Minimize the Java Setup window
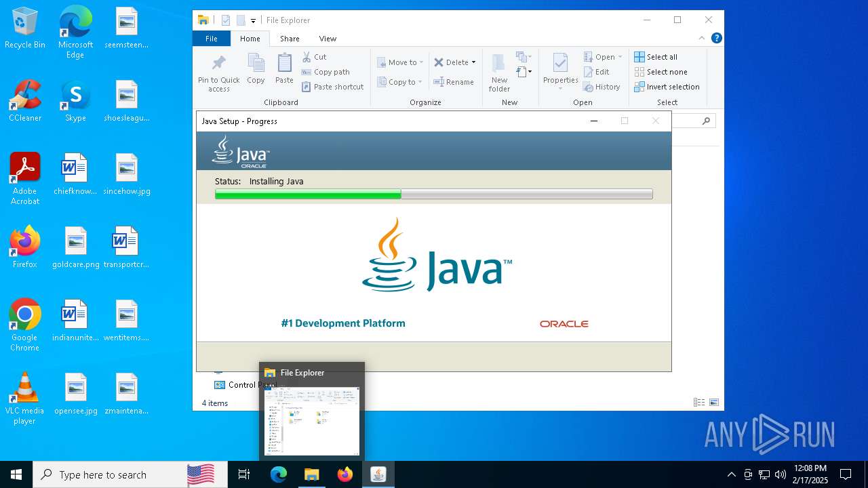 (x=594, y=121)
